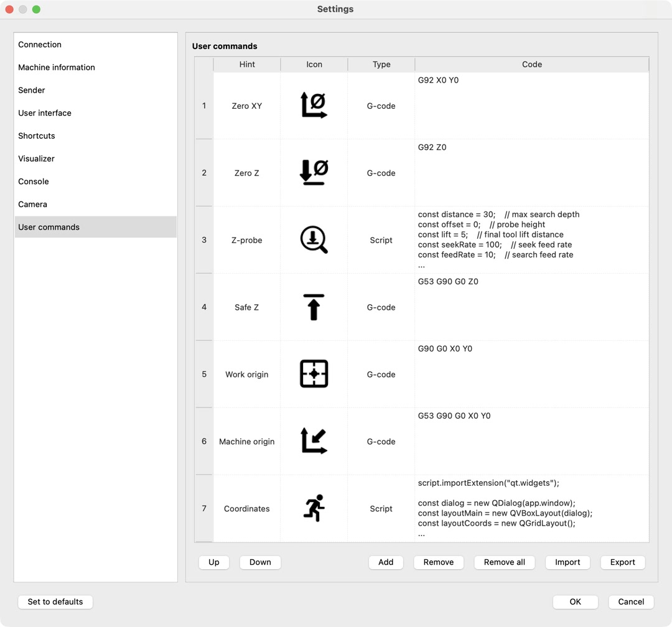This screenshot has height=627, width=672.
Task: Click the Work origin crosshair icon
Action: click(314, 374)
